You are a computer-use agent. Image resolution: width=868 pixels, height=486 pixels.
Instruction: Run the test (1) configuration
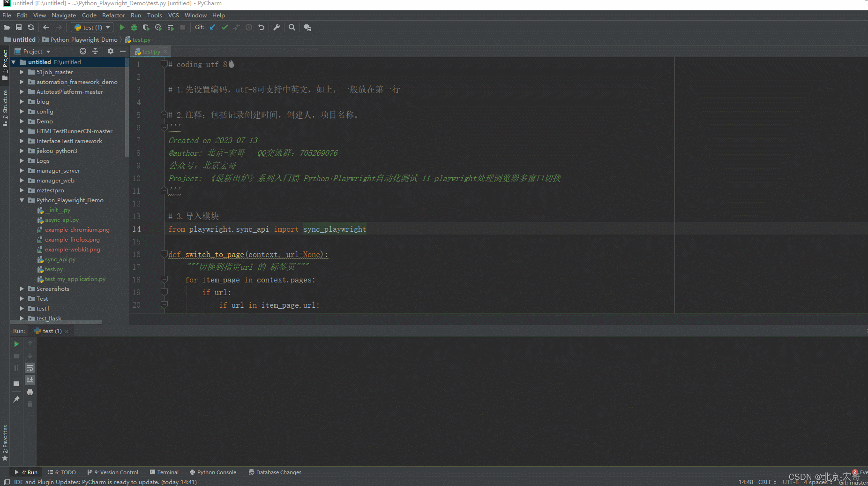[122, 27]
